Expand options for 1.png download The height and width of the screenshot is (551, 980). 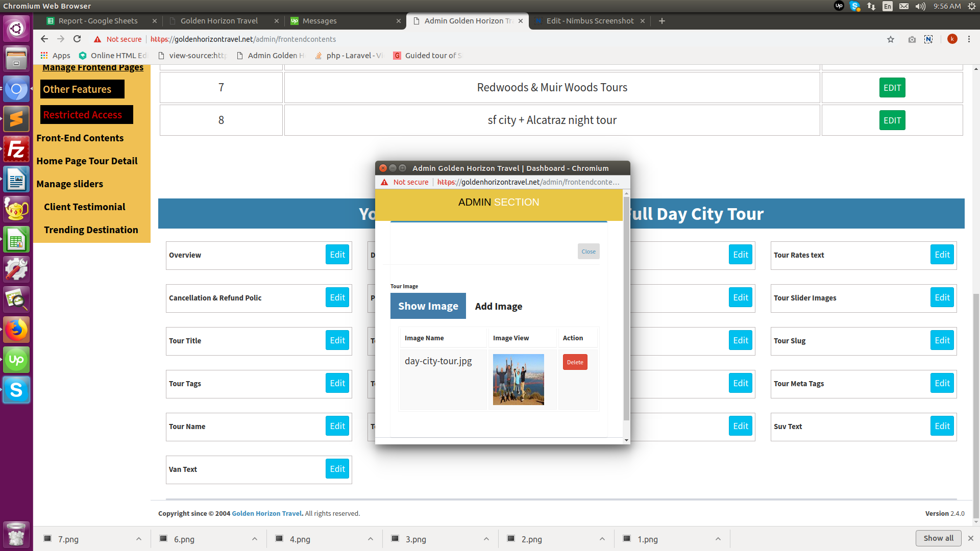coord(718,539)
